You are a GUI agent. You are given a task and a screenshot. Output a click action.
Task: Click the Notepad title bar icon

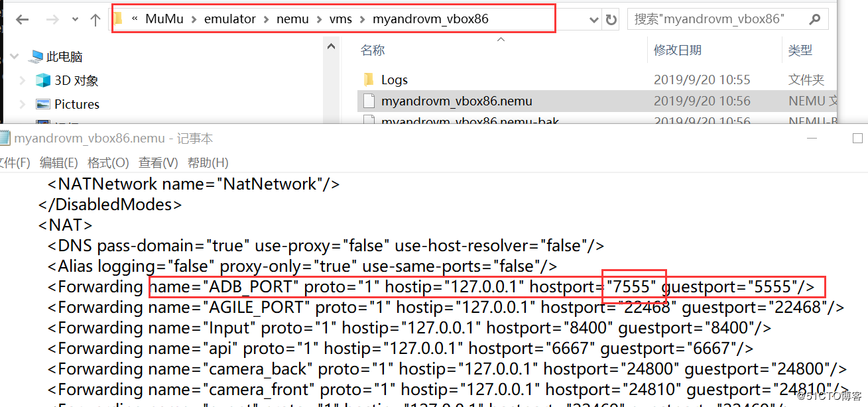(5, 139)
